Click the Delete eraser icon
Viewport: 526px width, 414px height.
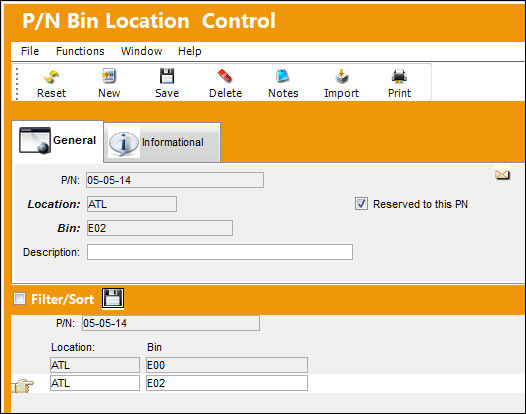pyautogui.click(x=225, y=76)
